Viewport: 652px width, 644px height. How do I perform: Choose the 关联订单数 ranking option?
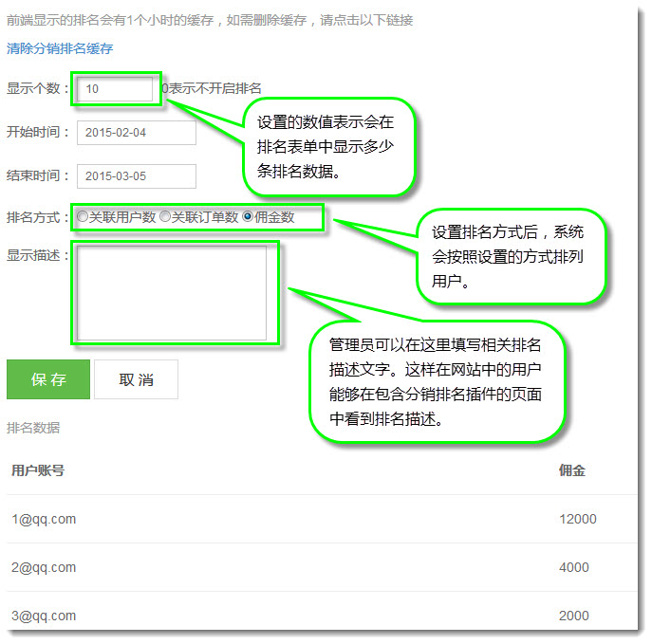click(165, 217)
